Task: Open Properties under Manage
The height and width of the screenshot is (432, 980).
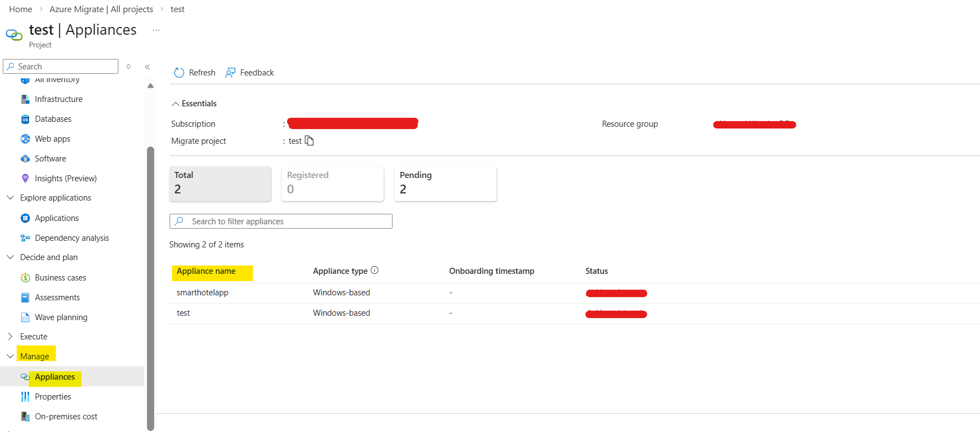Action: coord(53,397)
